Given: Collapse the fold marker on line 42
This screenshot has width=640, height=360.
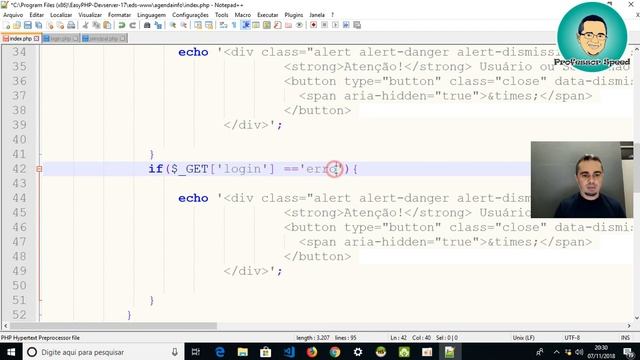Looking at the screenshot, I should point(39,169).
